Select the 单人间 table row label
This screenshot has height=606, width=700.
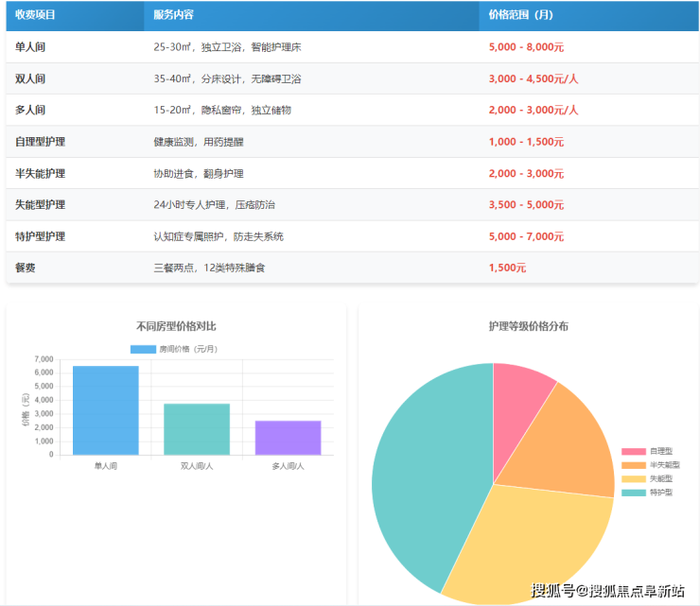coord(30,47)
